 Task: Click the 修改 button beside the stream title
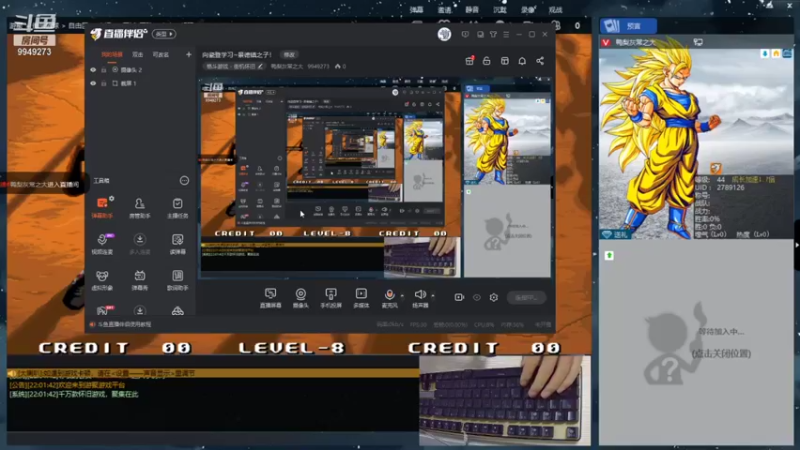pyautogui.click(x=289, y=55)
